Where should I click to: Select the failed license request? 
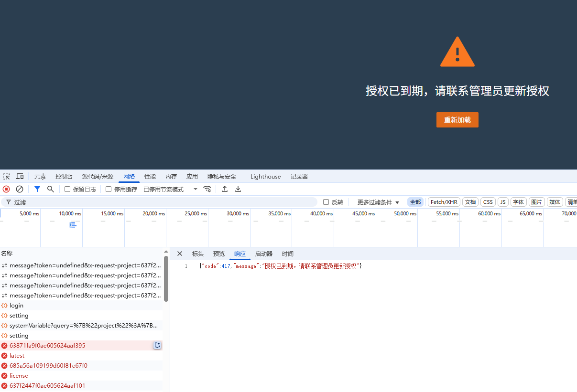coord(81,375)
